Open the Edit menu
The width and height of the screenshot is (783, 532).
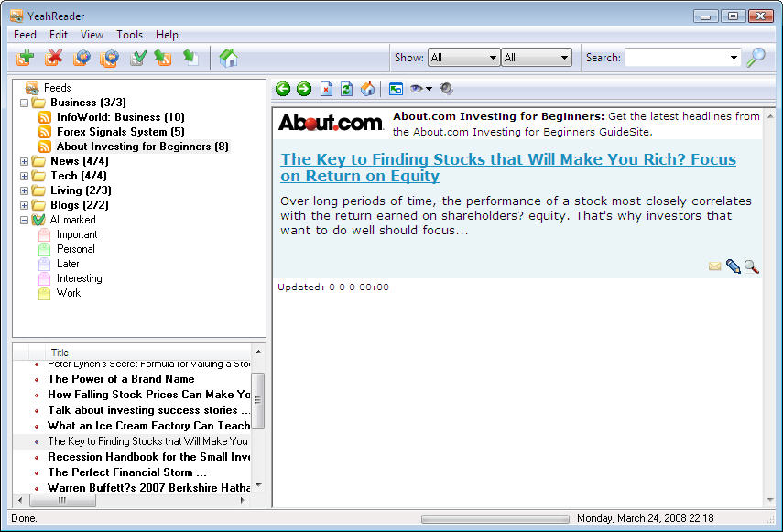(59, 35)
